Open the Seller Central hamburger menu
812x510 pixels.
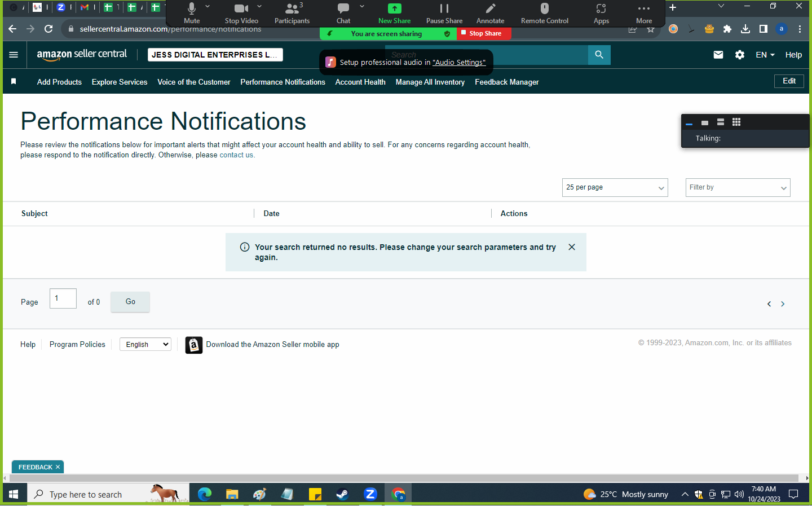tap(14, 55)
